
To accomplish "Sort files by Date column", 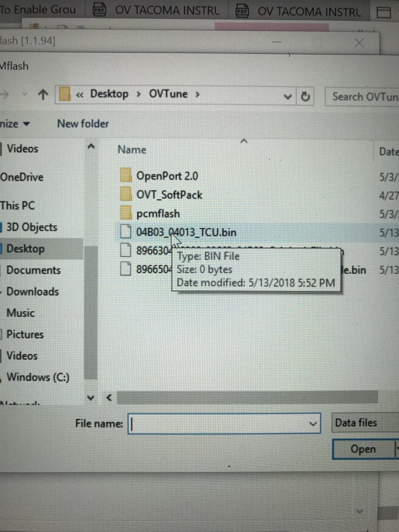I will [x=389, y=152].
